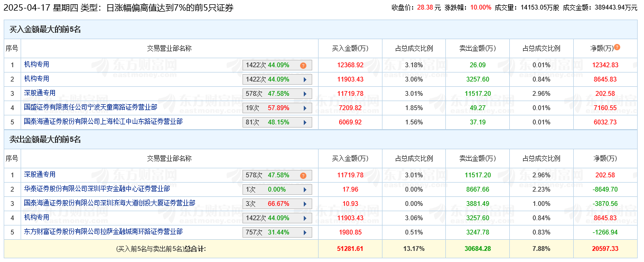Expand 1422次 badge in buy table row 2

[x=305, y=79]
